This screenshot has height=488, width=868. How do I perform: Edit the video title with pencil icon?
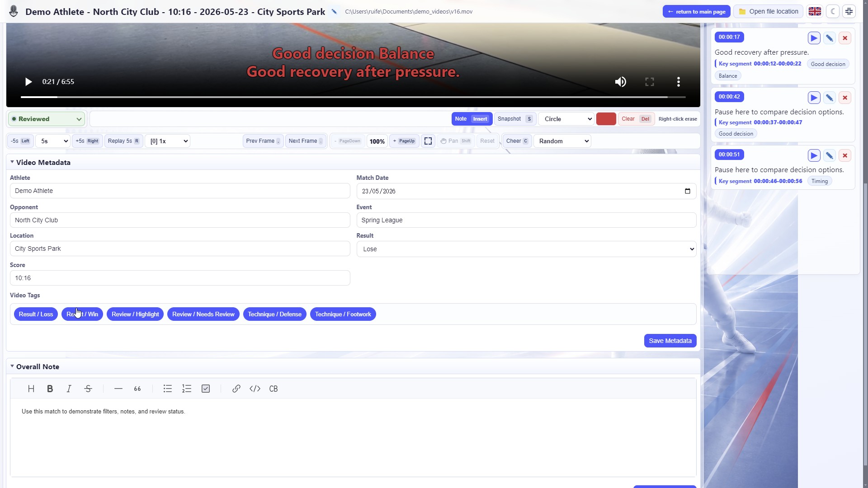pos(334,12)
